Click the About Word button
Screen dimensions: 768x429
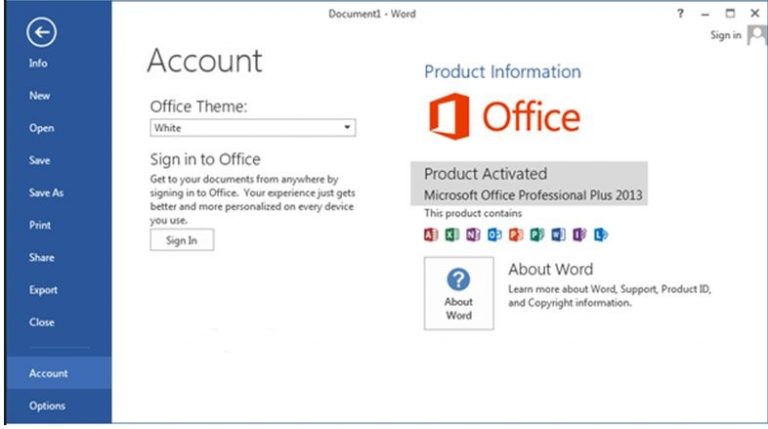coord(459,293)
